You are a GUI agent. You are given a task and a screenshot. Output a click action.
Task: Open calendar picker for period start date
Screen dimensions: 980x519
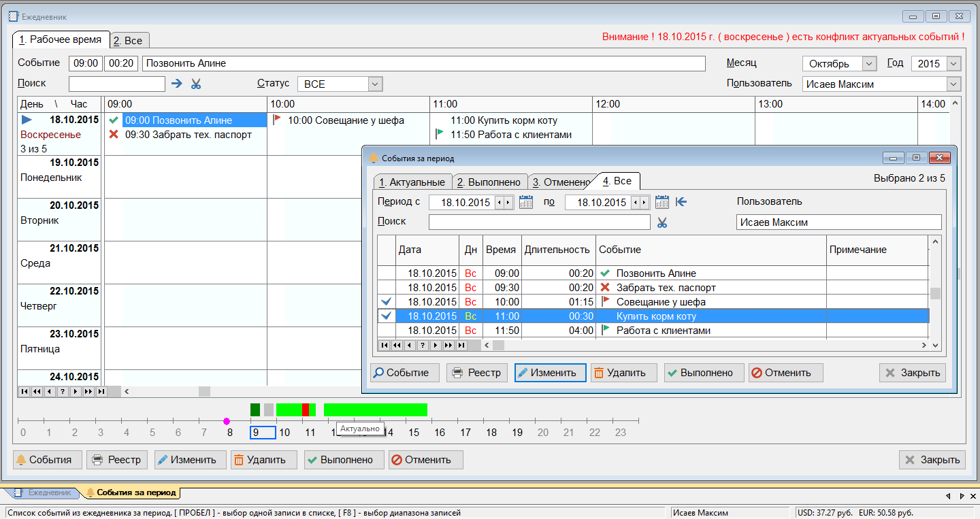tap(525, 202)
